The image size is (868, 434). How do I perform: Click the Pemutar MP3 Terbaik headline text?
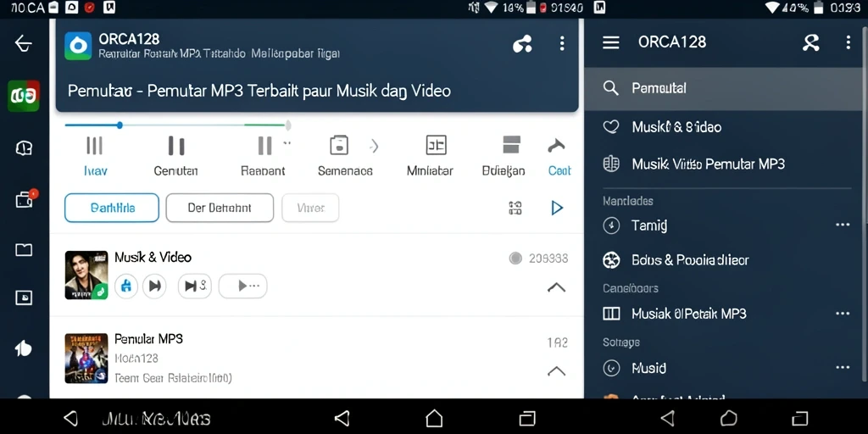tap(259, 91)
